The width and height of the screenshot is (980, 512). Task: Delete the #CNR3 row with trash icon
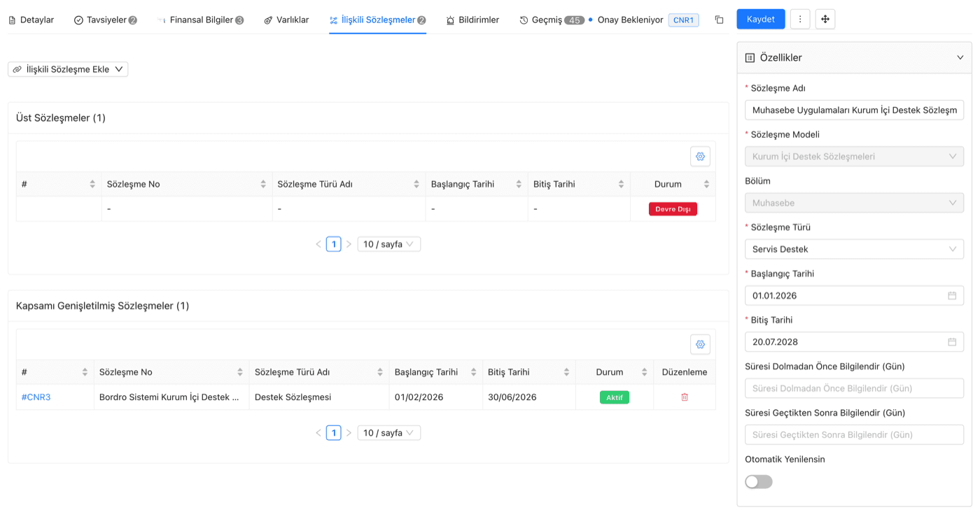685,397
